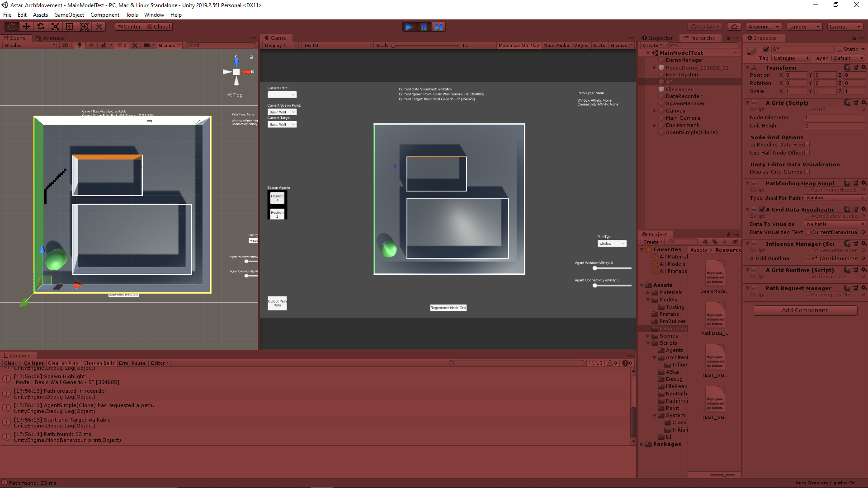Open the Layers dropdown

tap(804, 27)
